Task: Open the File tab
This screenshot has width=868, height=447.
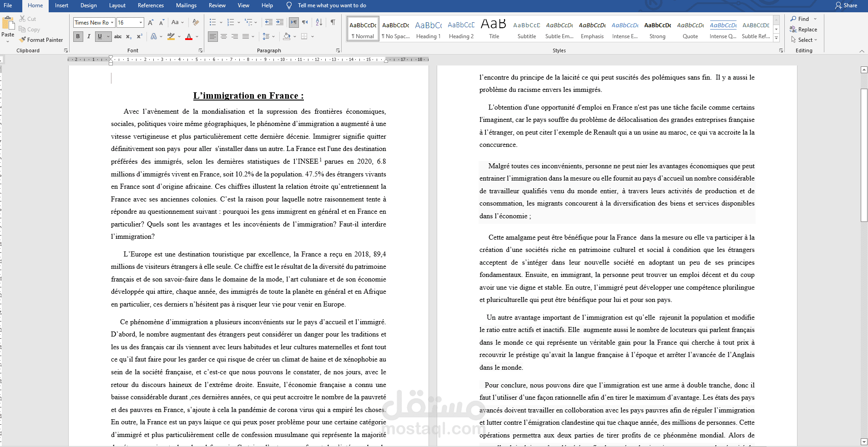Action: click(x=8, y=5)
